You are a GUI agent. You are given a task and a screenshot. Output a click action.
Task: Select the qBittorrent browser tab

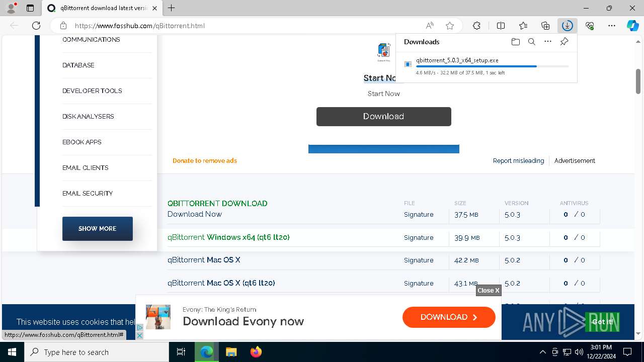[x=102, y=8]
